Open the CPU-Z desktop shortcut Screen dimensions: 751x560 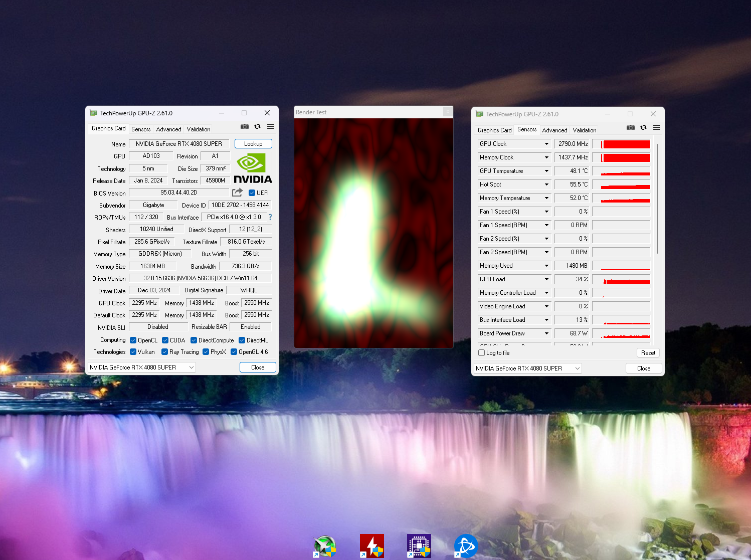point(419,546)
